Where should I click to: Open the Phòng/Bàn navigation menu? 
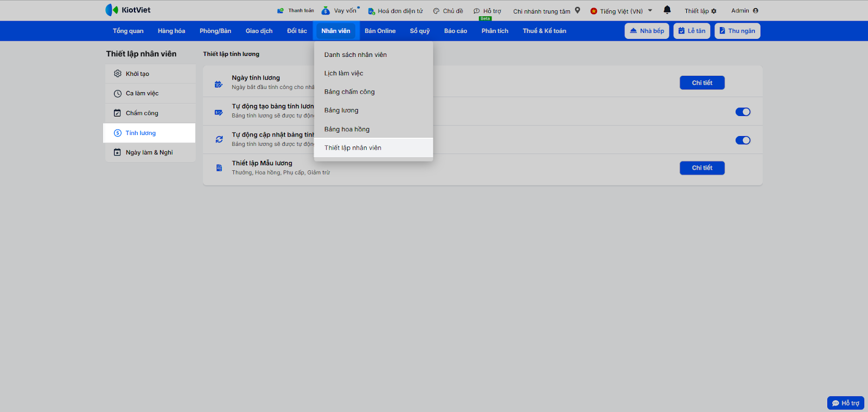(215, 31)
